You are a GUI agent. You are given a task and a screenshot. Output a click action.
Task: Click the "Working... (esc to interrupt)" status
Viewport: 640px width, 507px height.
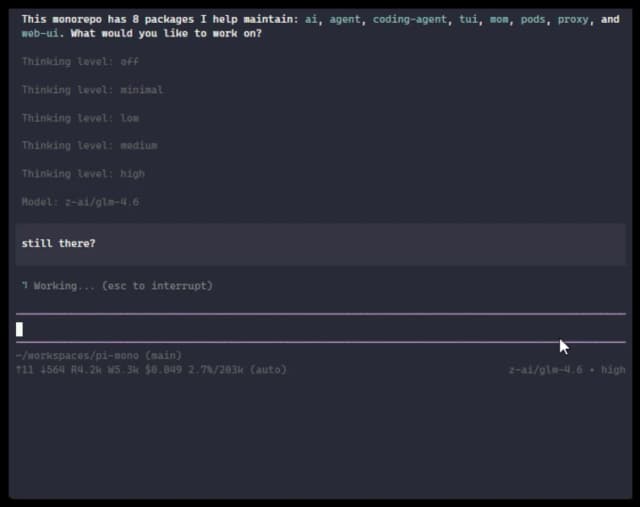(123, 286)
